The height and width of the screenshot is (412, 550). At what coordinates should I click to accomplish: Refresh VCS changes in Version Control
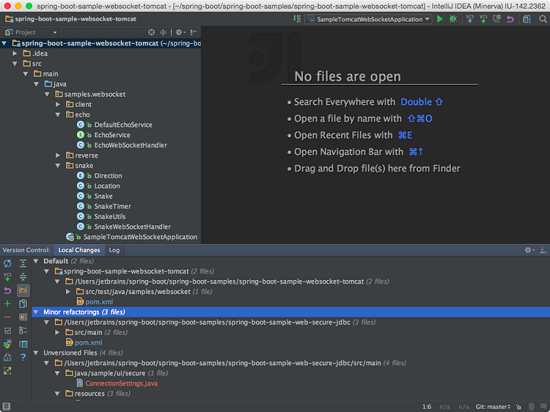(x=7, y=263)
